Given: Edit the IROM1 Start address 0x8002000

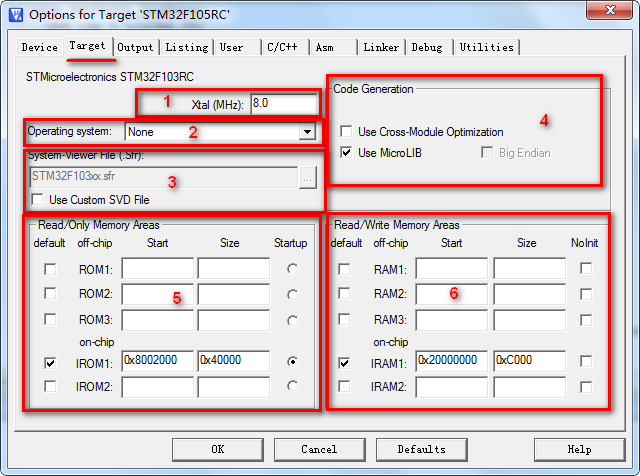Looking at the screenshot, I should coord(158,360).
